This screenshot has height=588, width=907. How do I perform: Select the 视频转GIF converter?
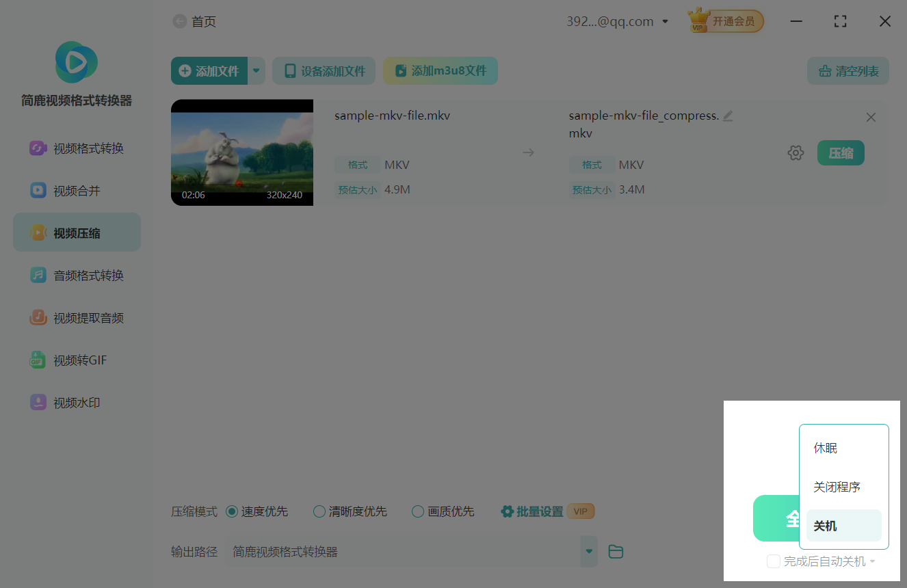77,360
